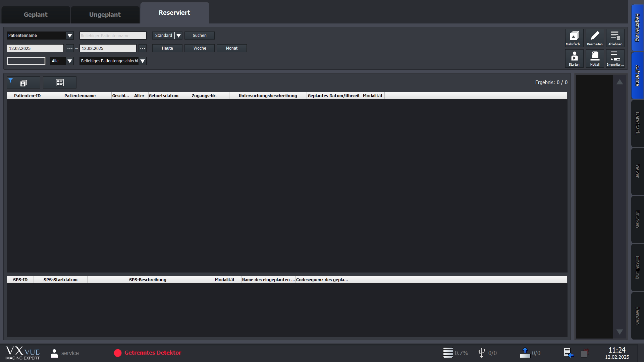This screenshot has width=644, height=362.
Task: Toggle the filter patient copy icon
Action: pos(23,82)
